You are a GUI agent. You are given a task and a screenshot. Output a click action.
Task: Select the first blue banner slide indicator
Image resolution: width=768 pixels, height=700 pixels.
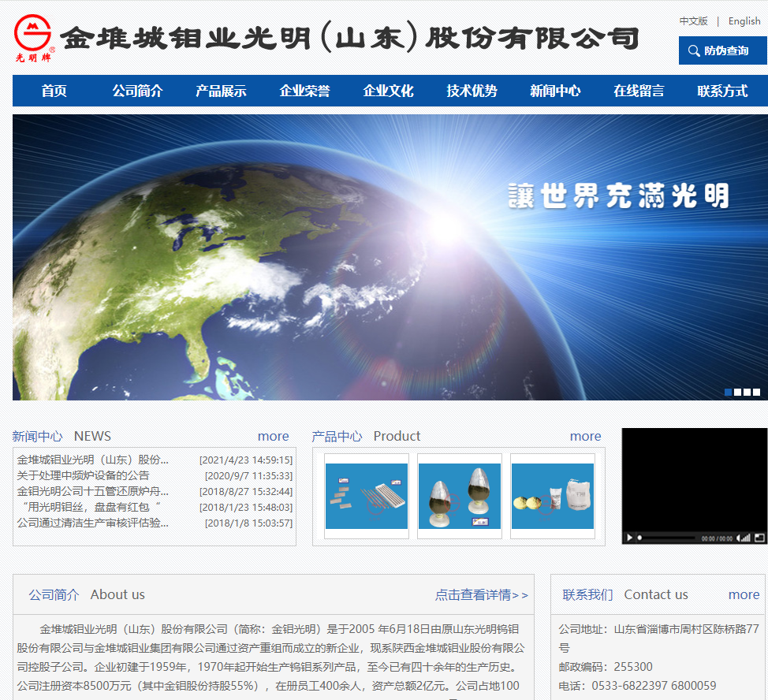(729, 392)
